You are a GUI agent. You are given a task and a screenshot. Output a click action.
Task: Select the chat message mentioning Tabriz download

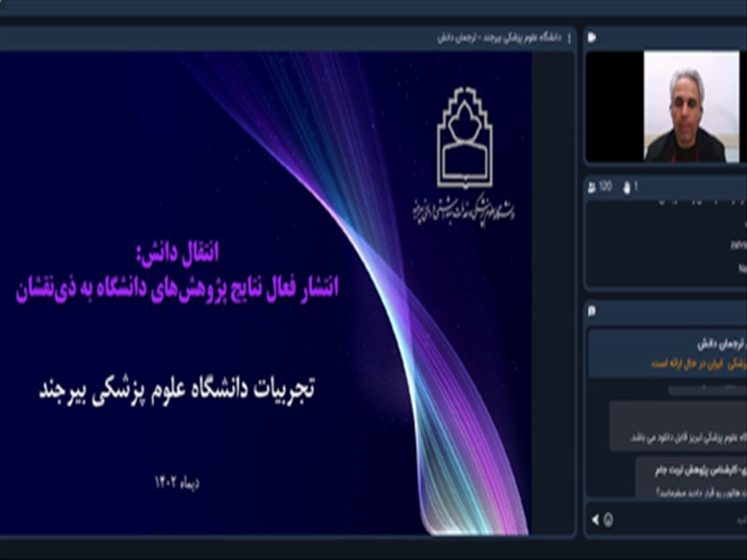pyautogui.click(x=679, y=426)
